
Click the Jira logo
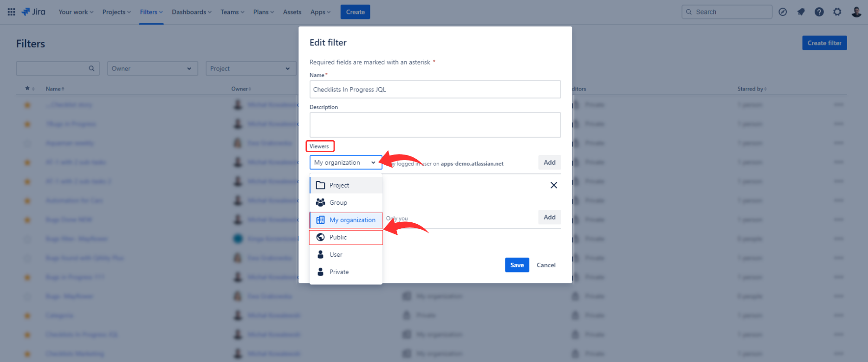[x=33, y=12]
